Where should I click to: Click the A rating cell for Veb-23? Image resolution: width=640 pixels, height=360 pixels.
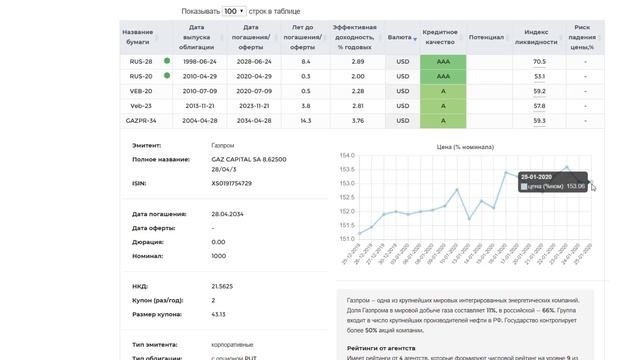click(x=443, y=106)
